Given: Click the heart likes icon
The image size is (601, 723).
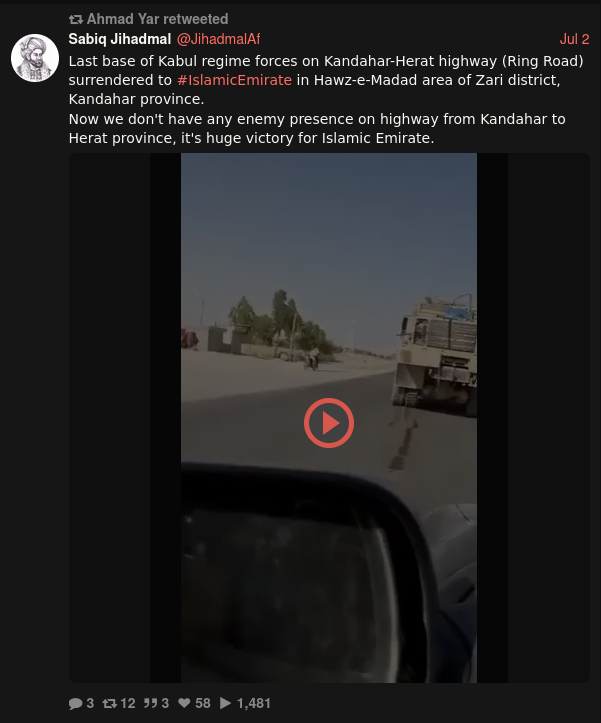Looking at the screenshot, I should pos(184,703).
